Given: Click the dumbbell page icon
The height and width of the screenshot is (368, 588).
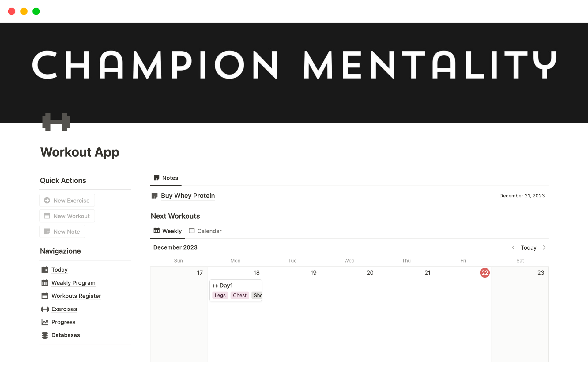Looking at the screenshot, I should click(56, 122).
